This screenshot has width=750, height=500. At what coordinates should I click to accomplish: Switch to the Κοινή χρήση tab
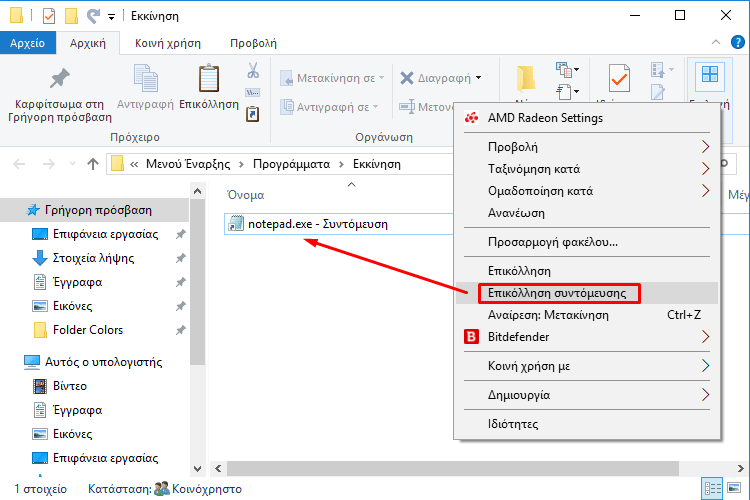coord(168,43)
